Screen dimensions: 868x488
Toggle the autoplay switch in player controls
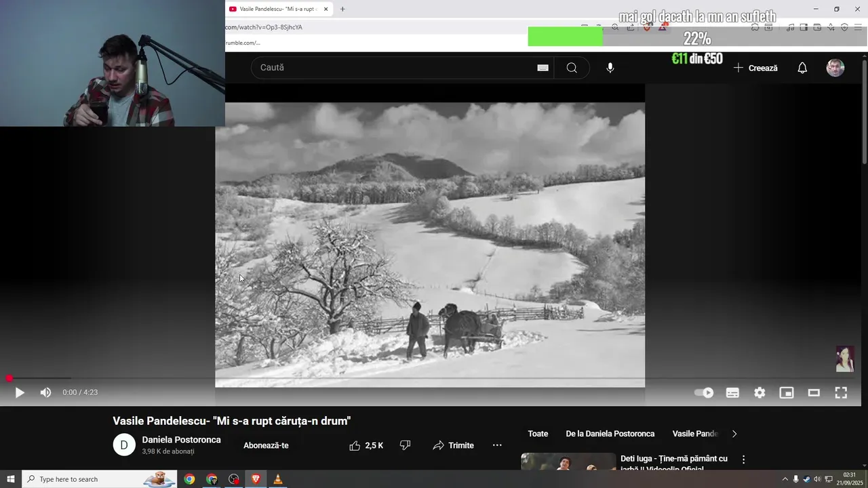704,392
